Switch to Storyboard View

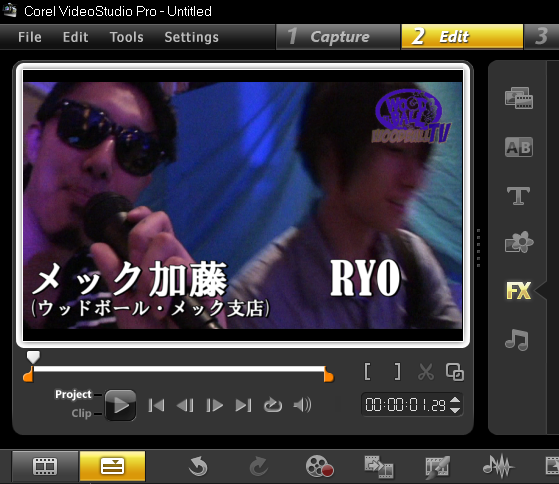tap(45, 466)
